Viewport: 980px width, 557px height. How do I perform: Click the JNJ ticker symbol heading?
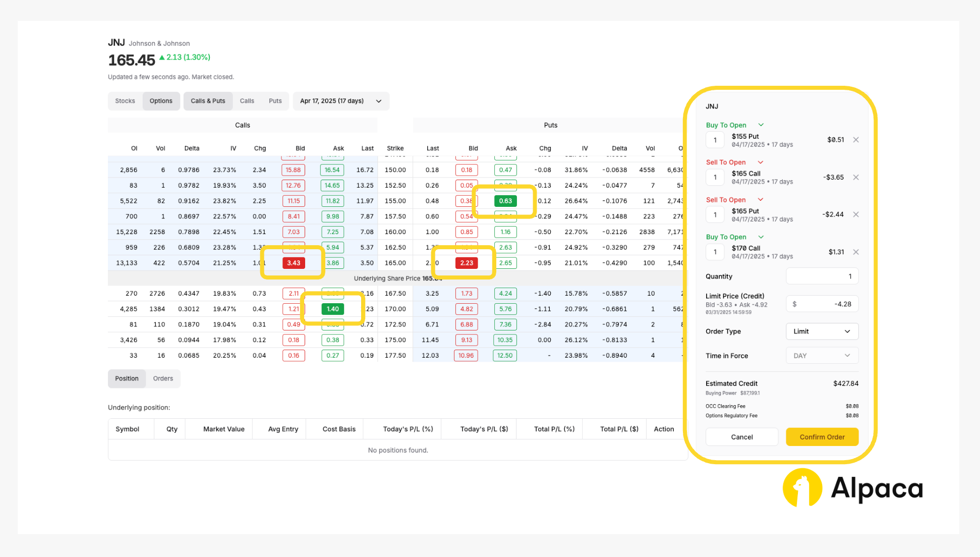(x=117, y=43)
